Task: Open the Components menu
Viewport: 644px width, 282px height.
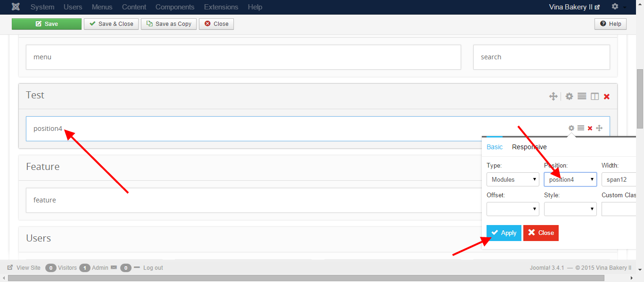Action: (x=175, y=7)
